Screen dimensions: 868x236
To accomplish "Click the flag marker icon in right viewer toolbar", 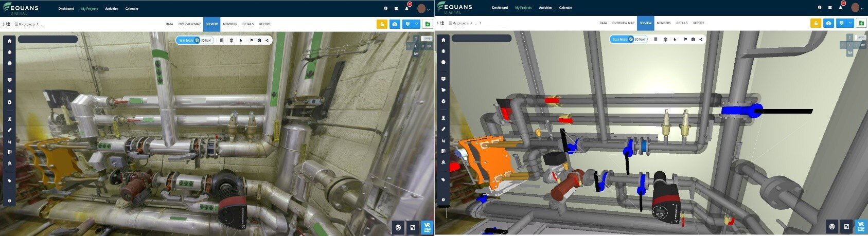I will (x=685, y=40).
